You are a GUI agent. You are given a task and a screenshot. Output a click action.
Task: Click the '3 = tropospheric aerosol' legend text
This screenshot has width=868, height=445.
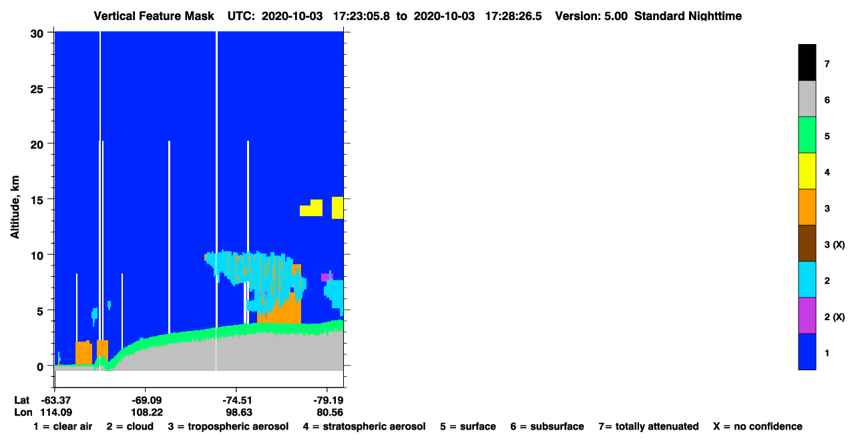coord(228,426)
